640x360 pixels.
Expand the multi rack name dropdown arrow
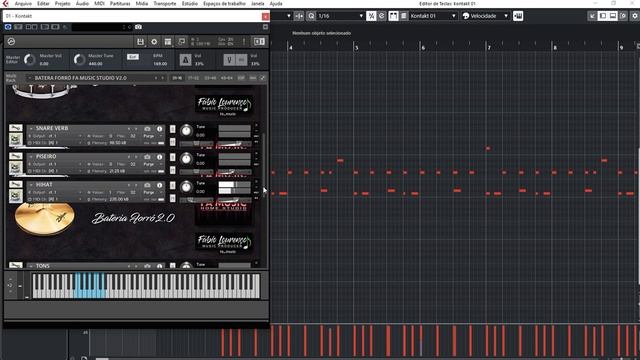[29, 78]
